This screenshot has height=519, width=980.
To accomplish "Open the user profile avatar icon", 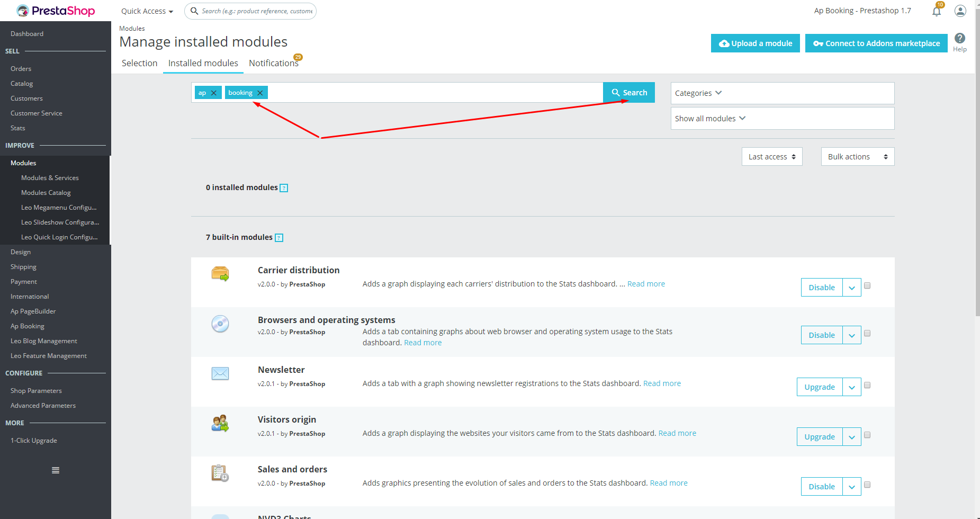I will [x=960, y=11].
